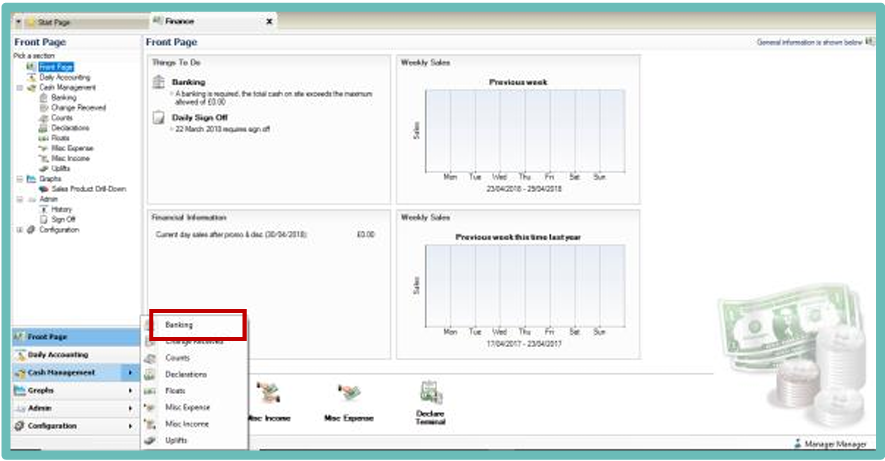Click the Daily Accounting button in bottom navigation

tap(58, 355)
